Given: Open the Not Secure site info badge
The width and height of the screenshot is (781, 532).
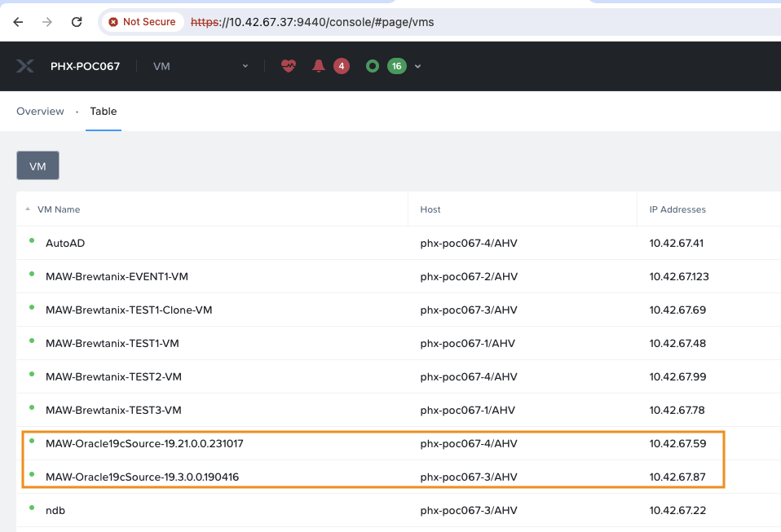Looking at the screenshot, I should pos(143,22).
